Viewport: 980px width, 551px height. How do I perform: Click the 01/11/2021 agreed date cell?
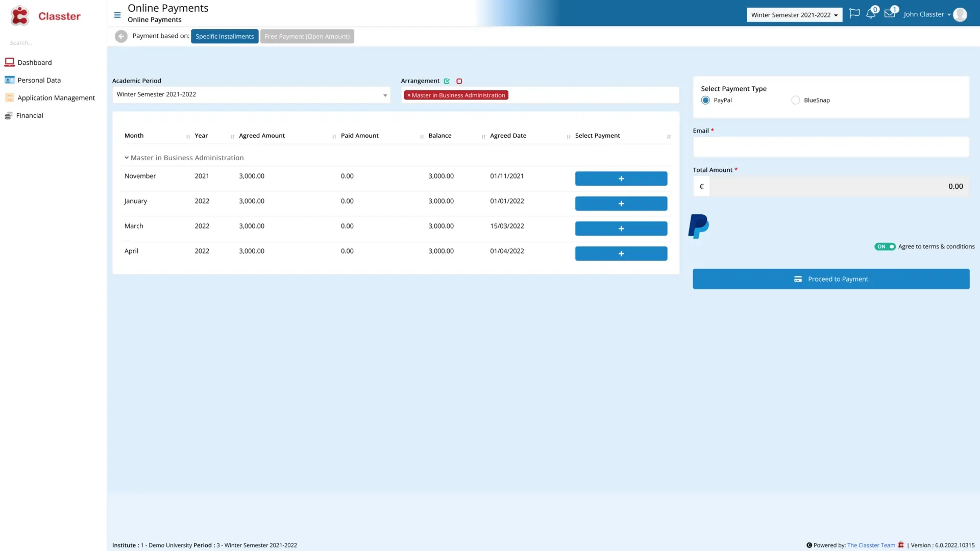click(x=507, y=176)
